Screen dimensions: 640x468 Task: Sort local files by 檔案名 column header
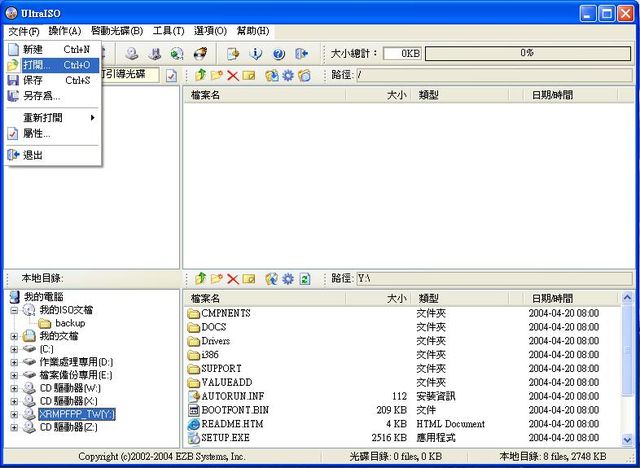pyautogui.click(x=265, y=299)
